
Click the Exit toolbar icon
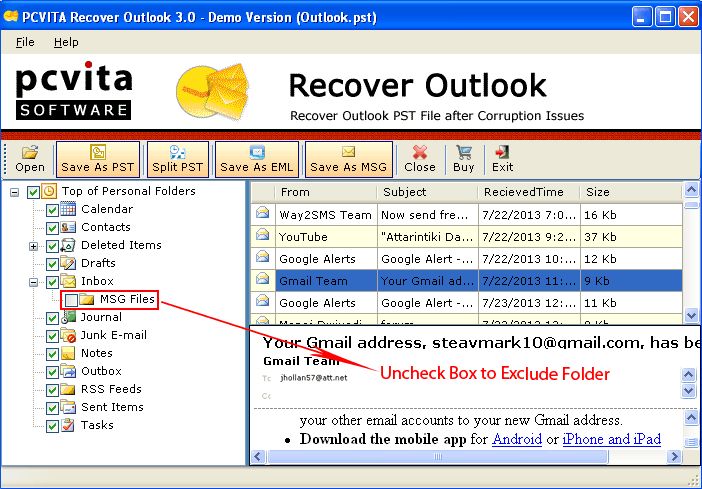click(x=502, y=152)
